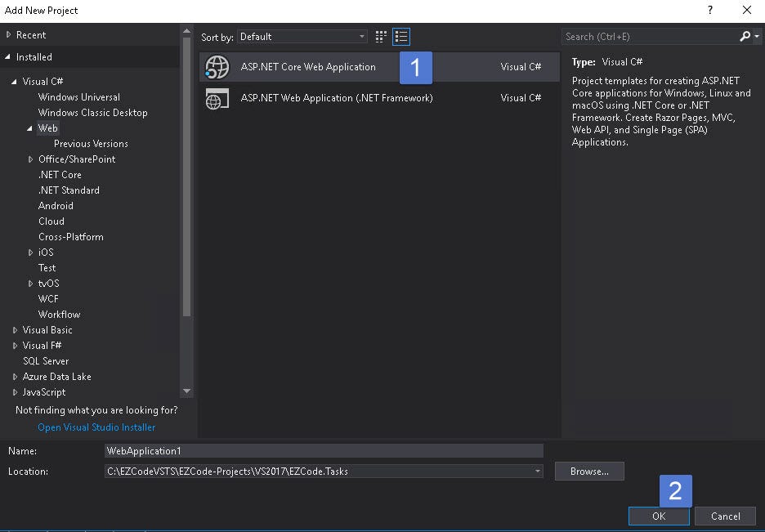Viewport: 765px width, 532px height.
Task: Select the Workflow category
Action: (x=59, y=315)
